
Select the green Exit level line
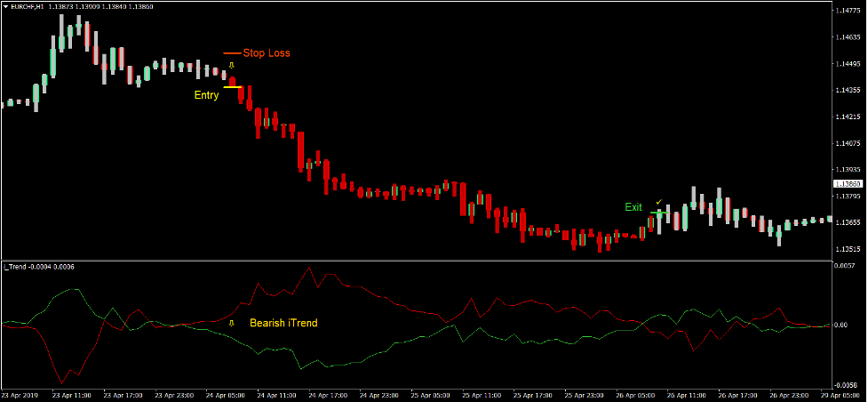[x=659, y=213]
